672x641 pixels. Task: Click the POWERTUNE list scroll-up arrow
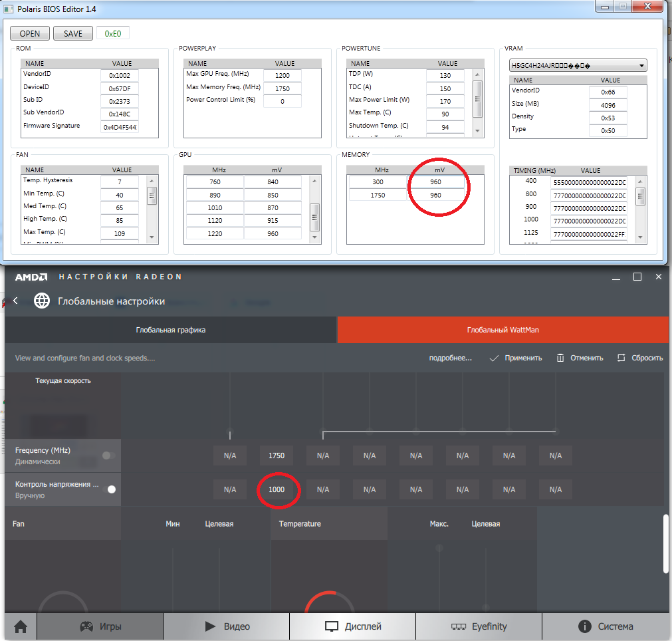click(x=477, y=74)
